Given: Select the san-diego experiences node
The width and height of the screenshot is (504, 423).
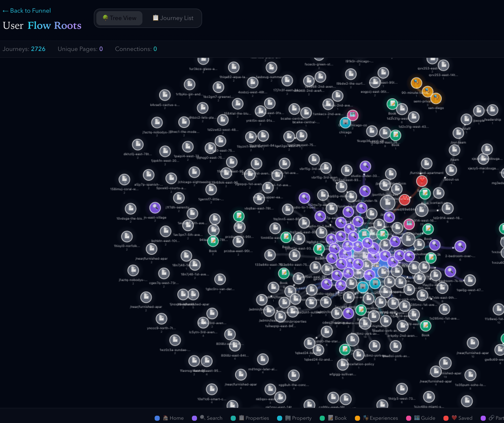Looking at the screenshot, I should pos(436,98).
